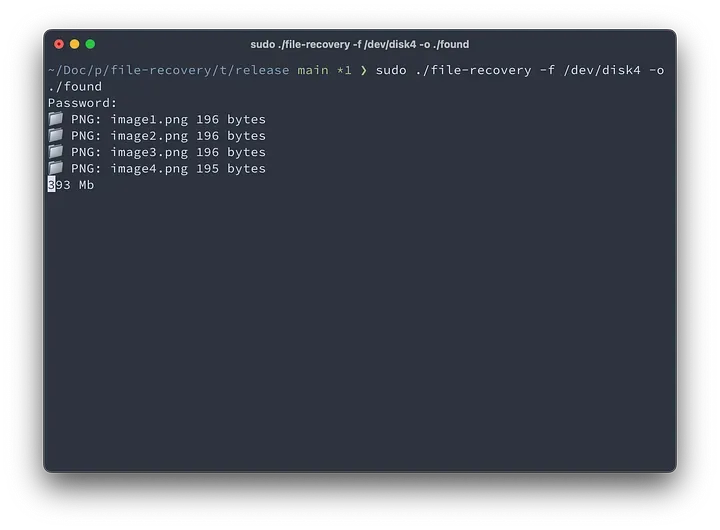Click the folder icon beside image1.png
Screen dimensions: 720x530
(56, 119)
